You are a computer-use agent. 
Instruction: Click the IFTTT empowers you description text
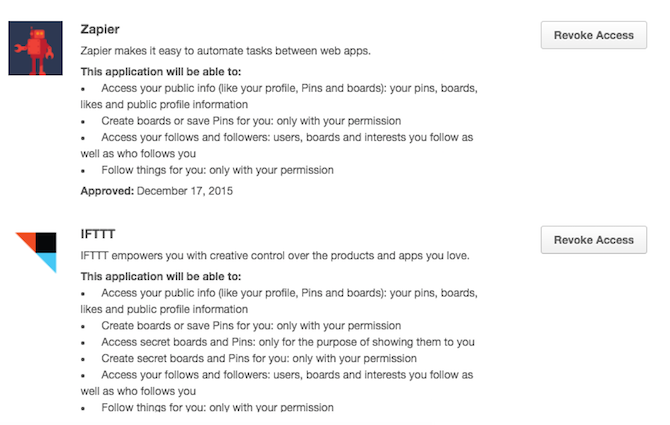click(x=275, y=256)
